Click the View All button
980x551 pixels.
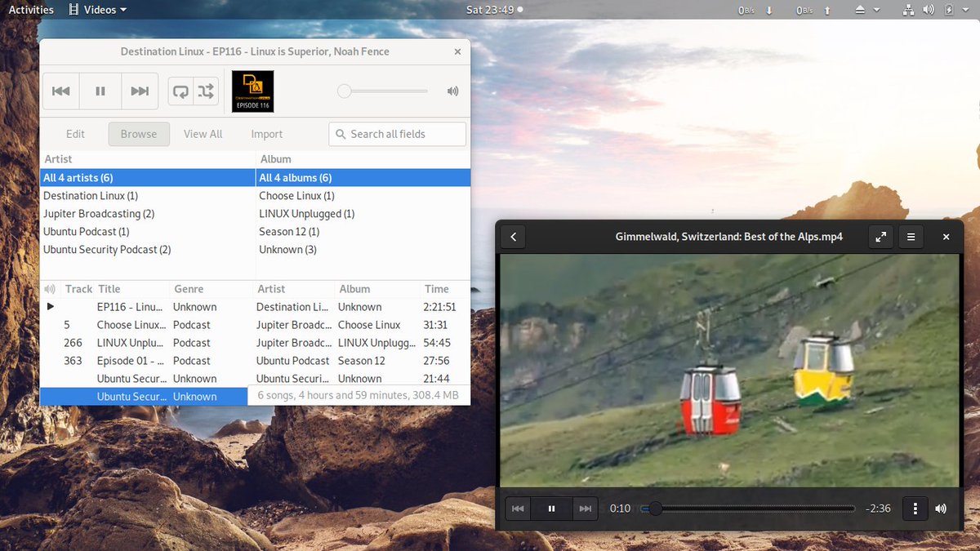click(x=203, y=134)
